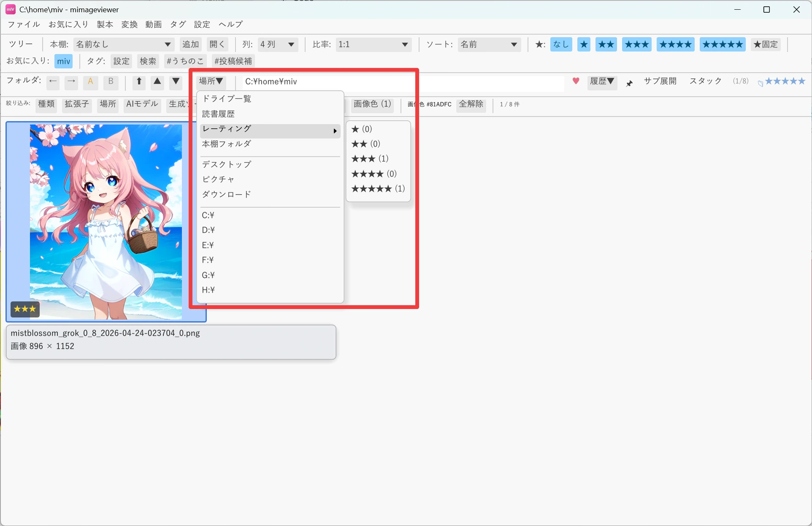Image resolution: width=812 pixels, height=526 pixels.
Task: Click the ツリー tree button
Action: click(21, 44)
